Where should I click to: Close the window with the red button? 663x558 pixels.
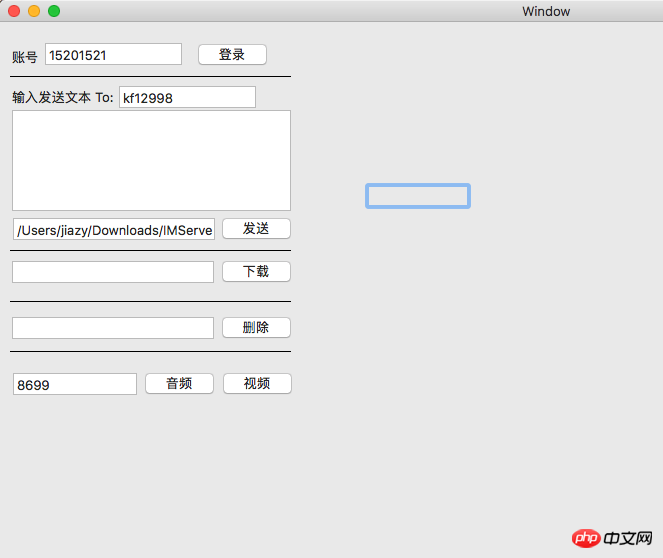14,11
